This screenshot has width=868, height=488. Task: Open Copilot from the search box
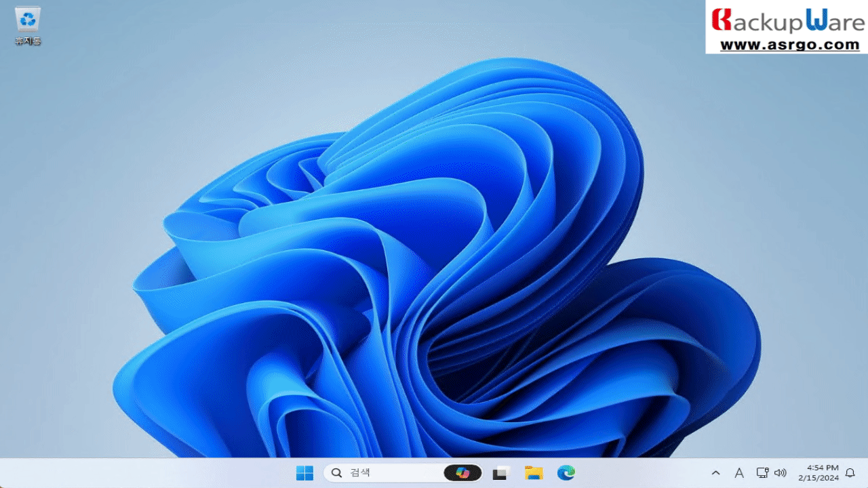[x=463, y=473]
